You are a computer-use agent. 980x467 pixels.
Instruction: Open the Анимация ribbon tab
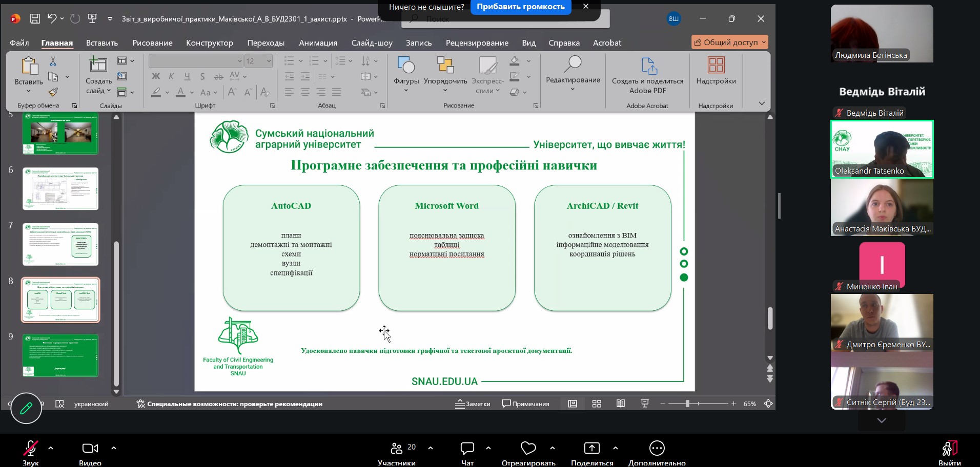(318, 43)
